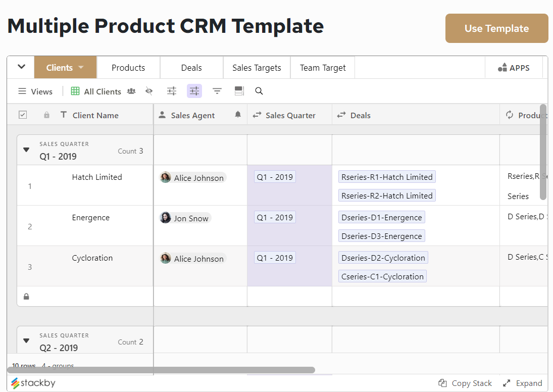
Task: Switch to the Deals tab
Action: click(x=191, y=67)
